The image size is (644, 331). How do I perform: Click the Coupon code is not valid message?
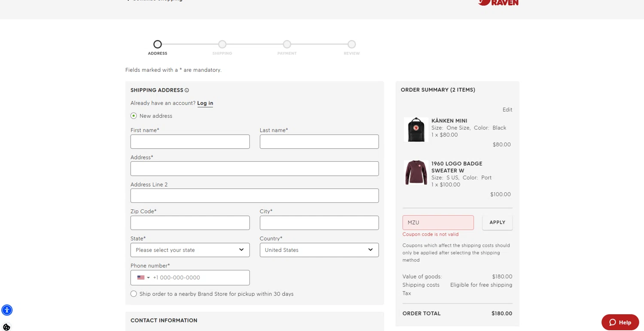pos(430,234)
